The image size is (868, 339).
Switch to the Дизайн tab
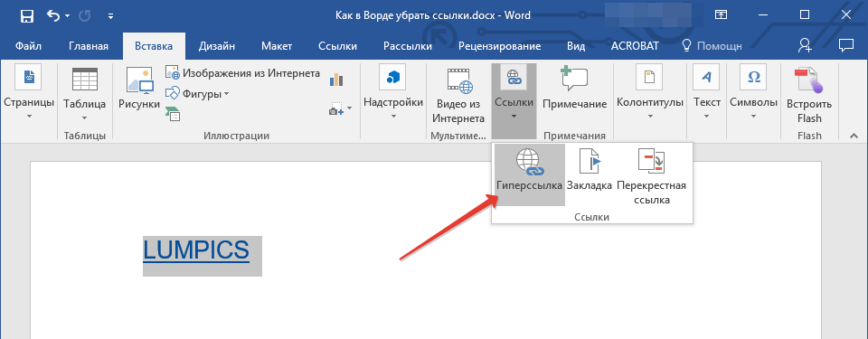coord(217,46)
